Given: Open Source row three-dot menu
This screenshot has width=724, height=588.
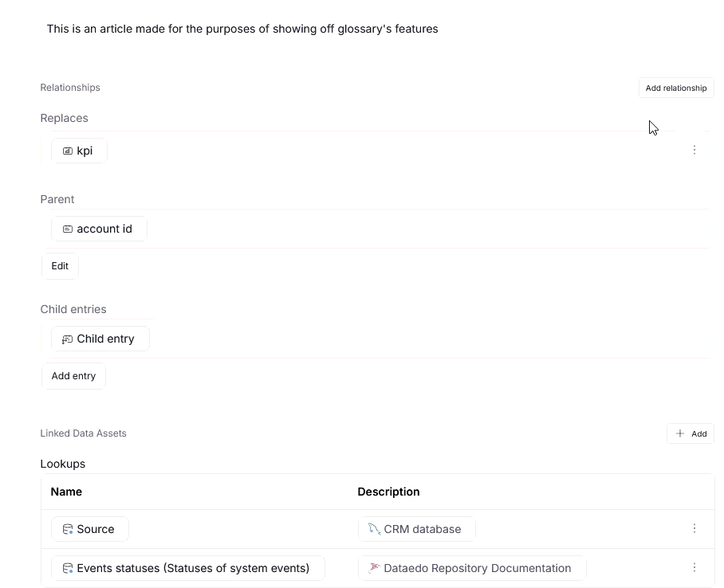Looking at the screenshot, I should [694, 529].
